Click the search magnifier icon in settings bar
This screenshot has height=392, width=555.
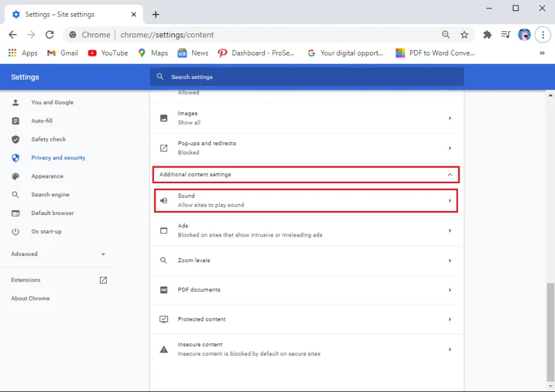click(x=160, y=76)
